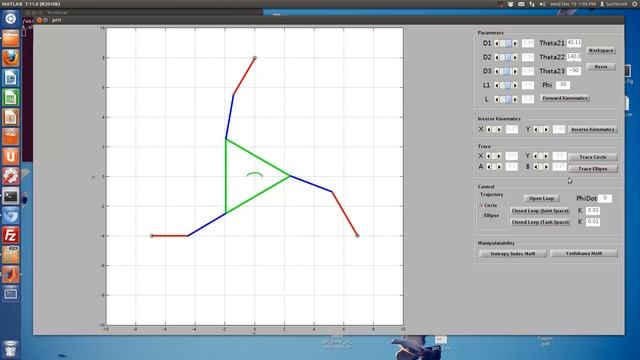Click the D1 value field

[528, 43]
